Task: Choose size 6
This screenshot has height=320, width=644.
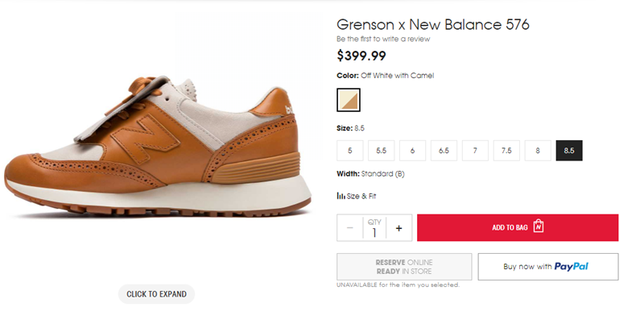Action: point(412,151)
